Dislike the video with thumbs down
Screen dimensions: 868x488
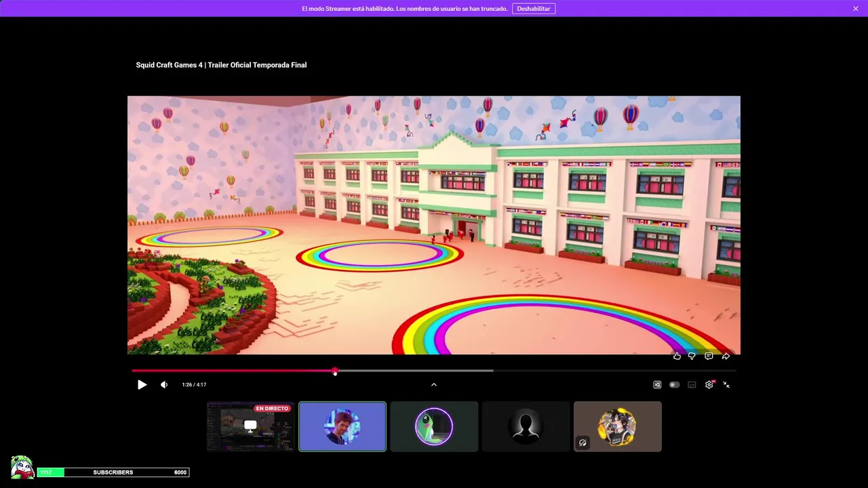pyautogui.click(x=692, y=356)
